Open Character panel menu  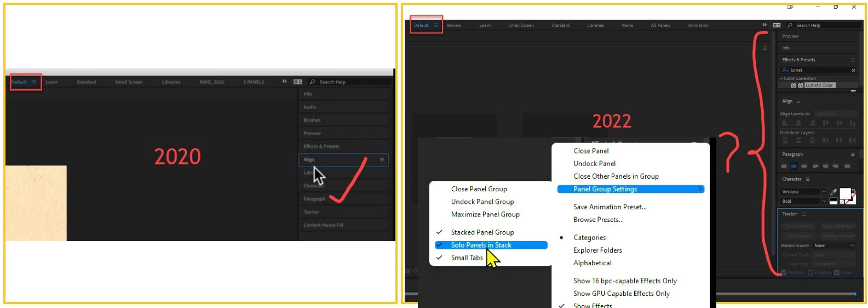click(x=808, y=179)
